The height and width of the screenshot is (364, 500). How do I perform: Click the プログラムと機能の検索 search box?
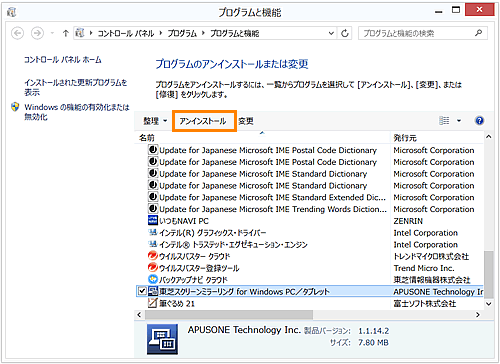pos(423,33)
